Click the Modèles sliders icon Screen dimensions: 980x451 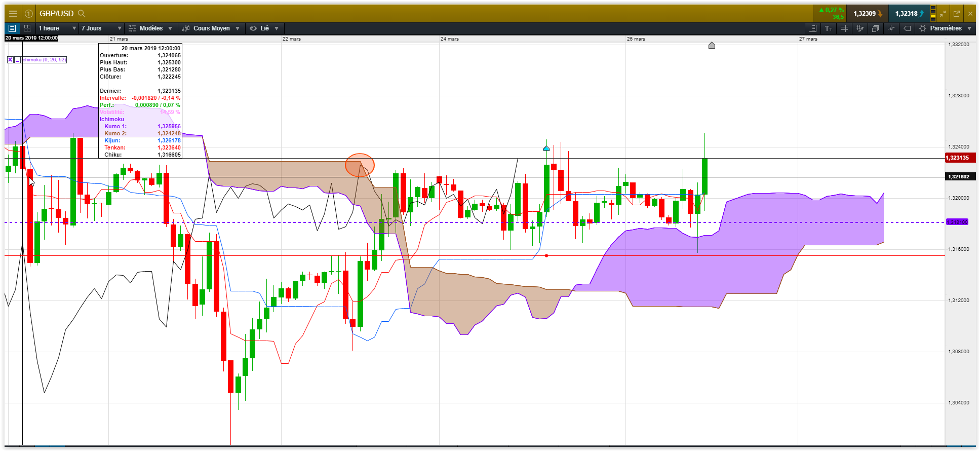pyautogui.click(x=132, y=28)
